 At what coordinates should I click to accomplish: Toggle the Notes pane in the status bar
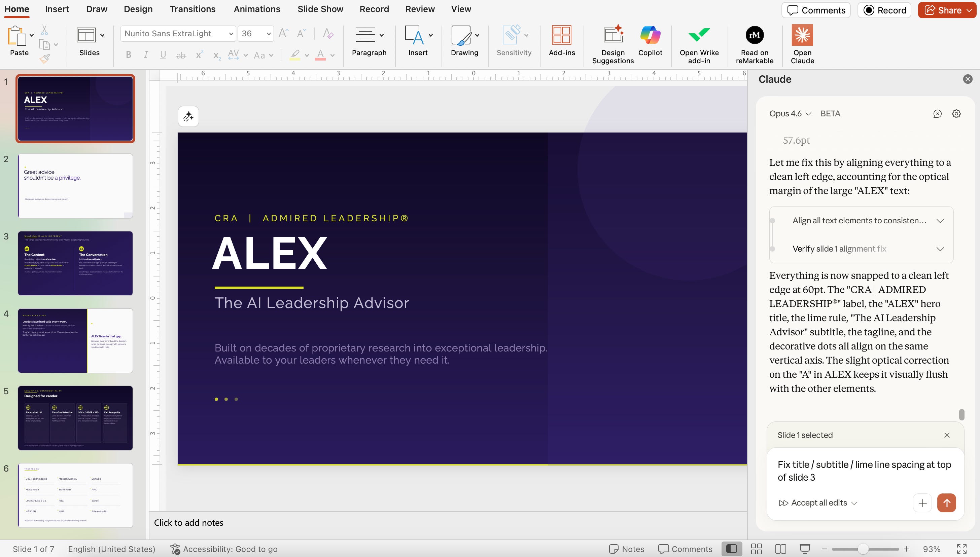(626, 549)
